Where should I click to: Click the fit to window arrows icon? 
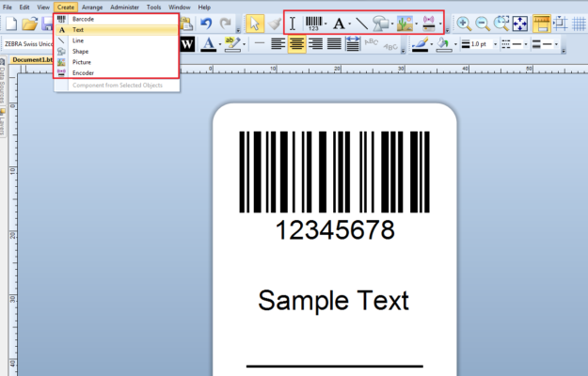[520, 23]
